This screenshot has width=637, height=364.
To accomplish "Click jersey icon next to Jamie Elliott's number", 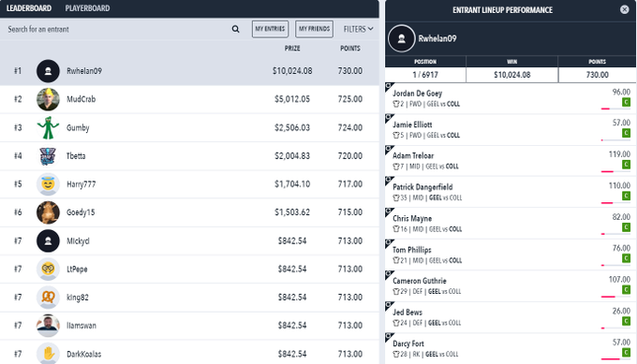I will (x=396, y=136).
